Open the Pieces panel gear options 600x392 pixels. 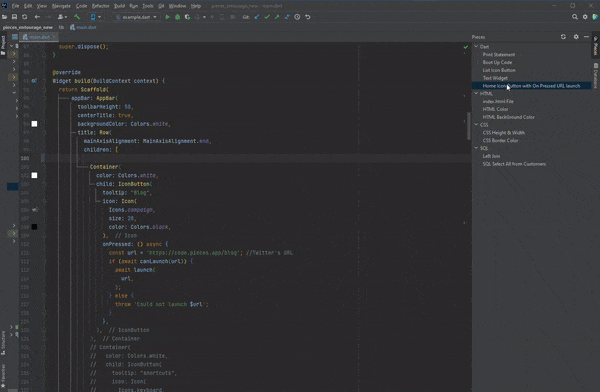[576, 37]
